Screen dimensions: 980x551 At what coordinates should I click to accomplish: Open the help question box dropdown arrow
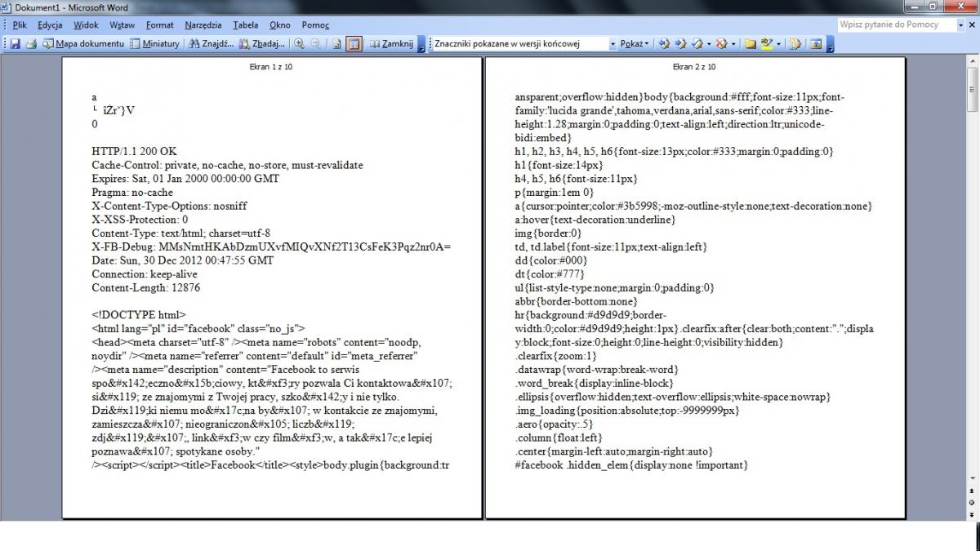tap(960, 24)
